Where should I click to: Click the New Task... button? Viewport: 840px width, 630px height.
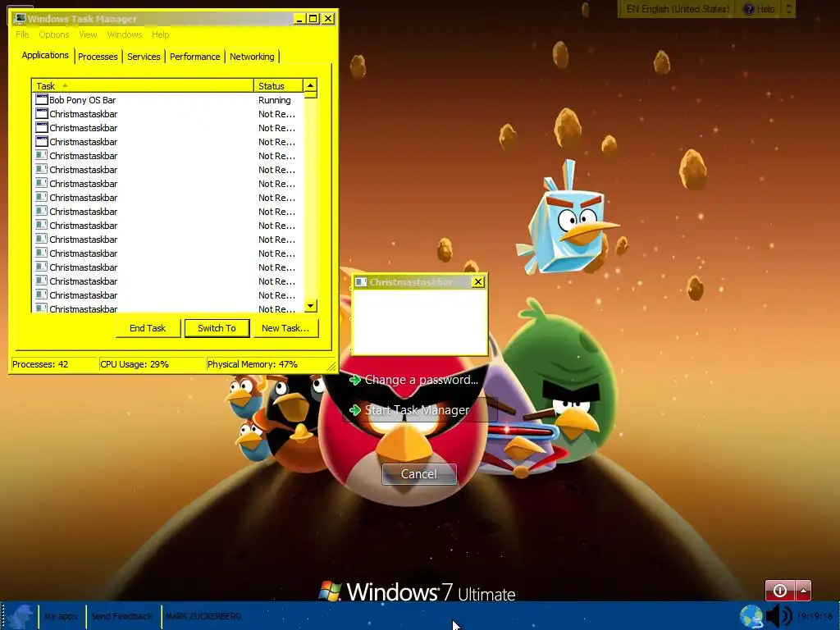pyautogui.click(x=285, y=328)
